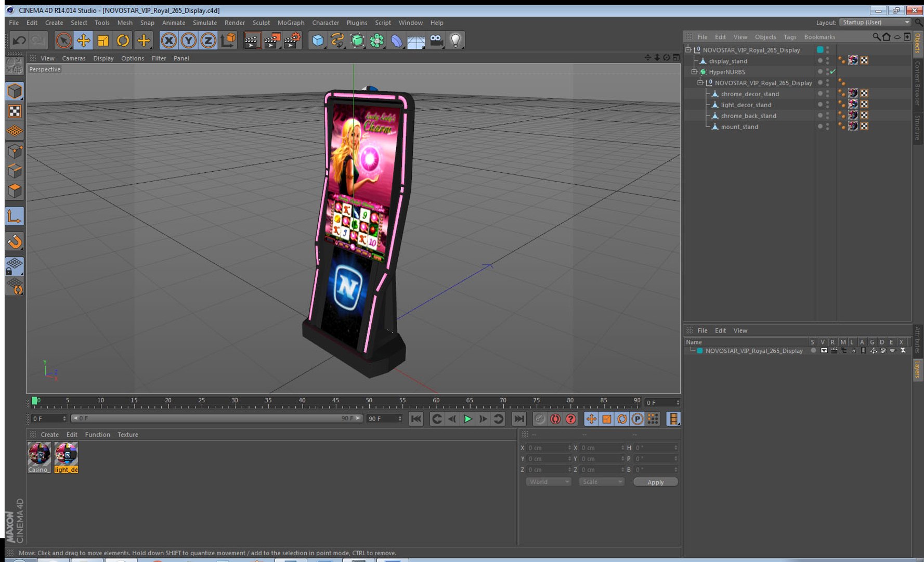
Task: Add a Cube primitive object
Action: [318, 40]
